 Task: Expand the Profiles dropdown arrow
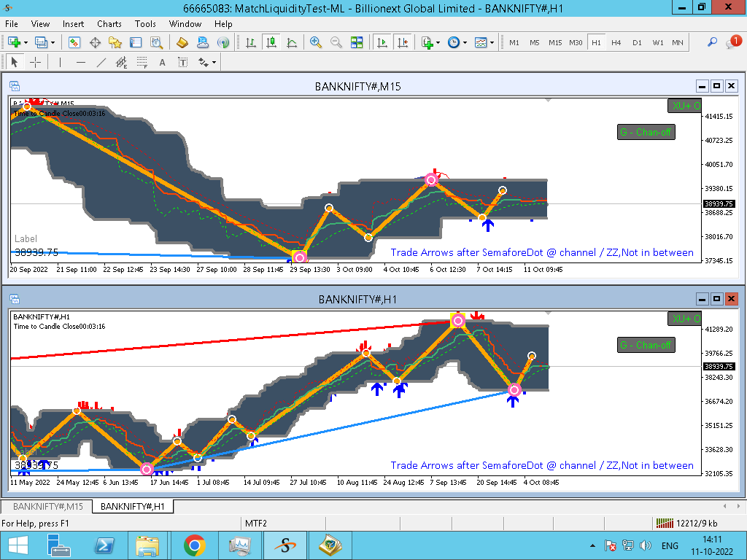click(53, 42)
